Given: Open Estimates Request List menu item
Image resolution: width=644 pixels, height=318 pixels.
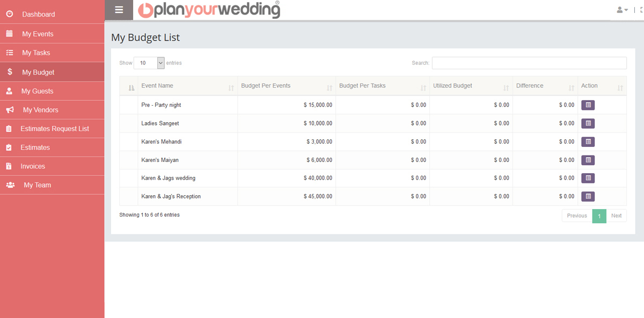Looking at the screenshot, I should 52,129.
